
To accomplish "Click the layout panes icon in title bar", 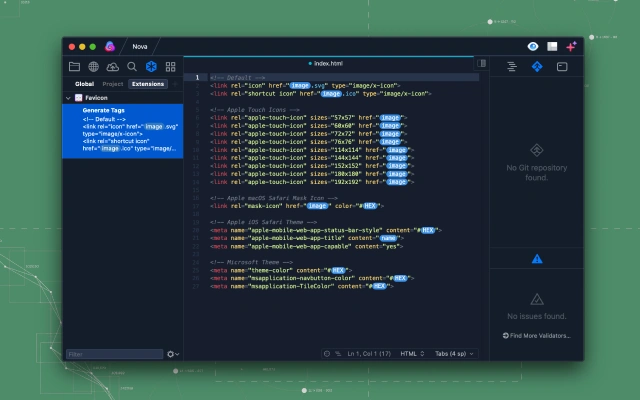I will [552, 47].
